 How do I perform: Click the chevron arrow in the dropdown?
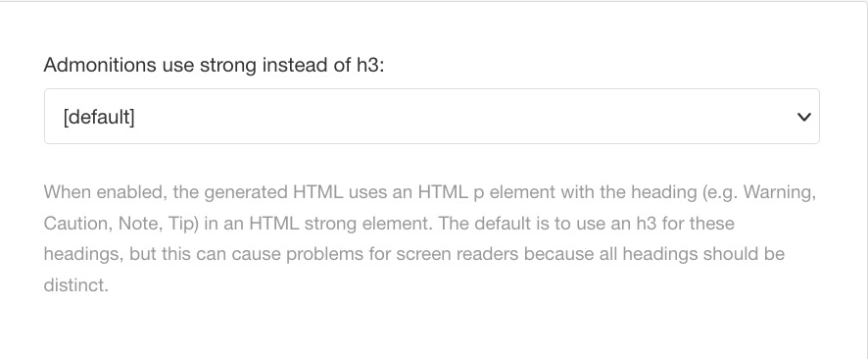click(x=803, y=117)
